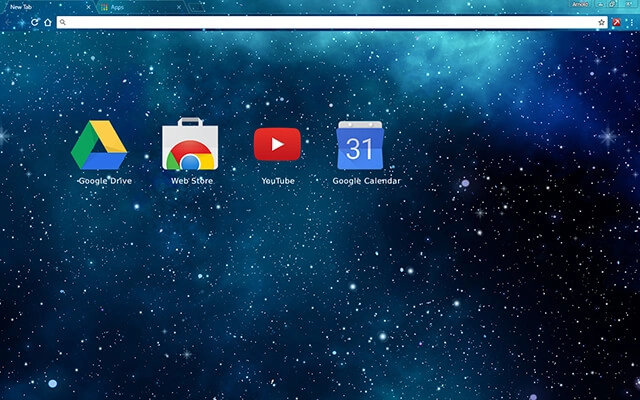Click the reload page icon
Image resolution: width=640 pixels, height=400 pixels.
point(34,22)
